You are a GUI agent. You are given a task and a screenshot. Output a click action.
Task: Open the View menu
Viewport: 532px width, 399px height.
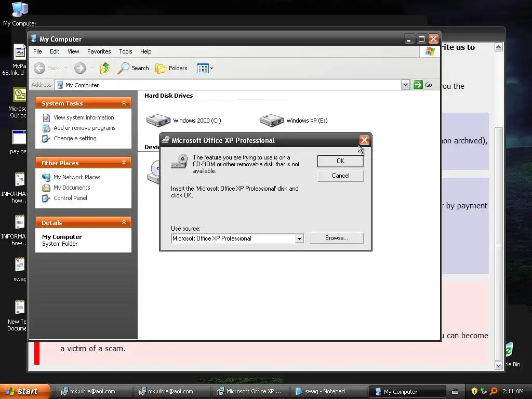(x=73, y=51)
